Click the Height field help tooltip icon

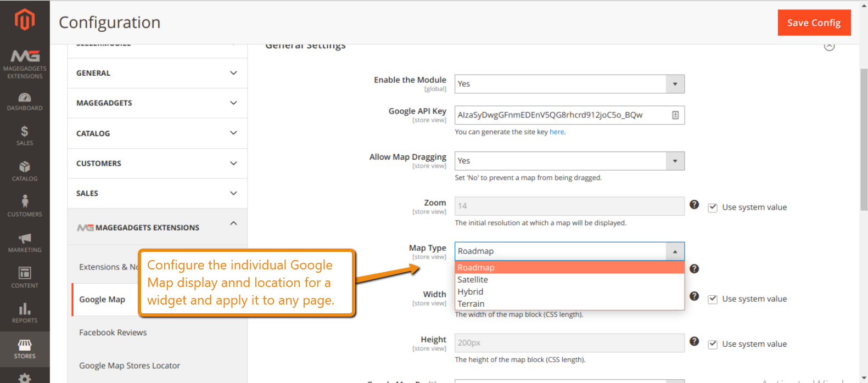(694, 341)
